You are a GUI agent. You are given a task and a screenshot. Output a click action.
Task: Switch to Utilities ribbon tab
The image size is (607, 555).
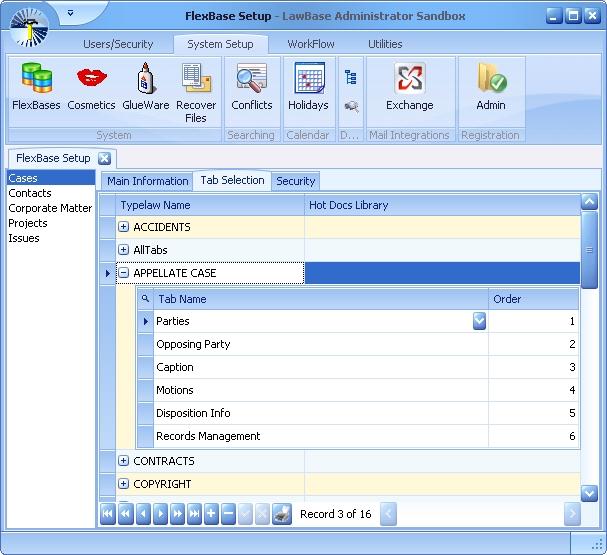[385, 44]
